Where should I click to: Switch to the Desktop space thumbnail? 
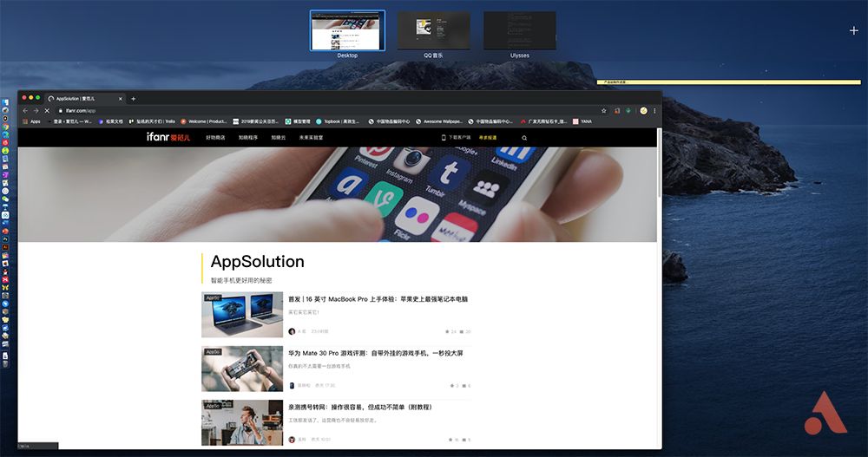point(347,31)
